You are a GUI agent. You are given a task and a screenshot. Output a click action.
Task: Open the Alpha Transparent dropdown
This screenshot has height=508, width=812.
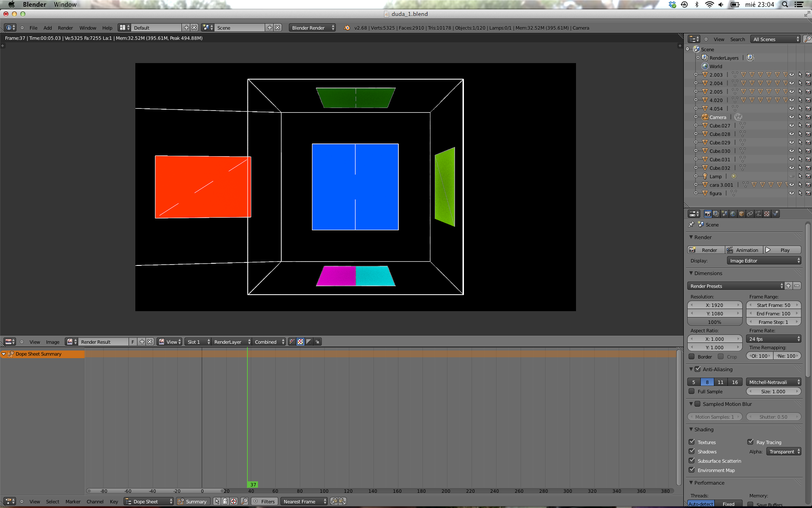coord(784,452)
